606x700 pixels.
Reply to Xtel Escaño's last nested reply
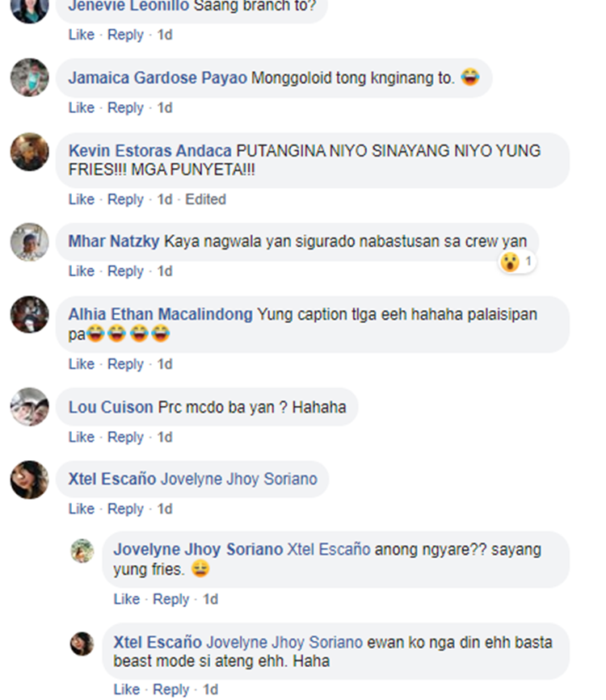[x=170, y=690]
